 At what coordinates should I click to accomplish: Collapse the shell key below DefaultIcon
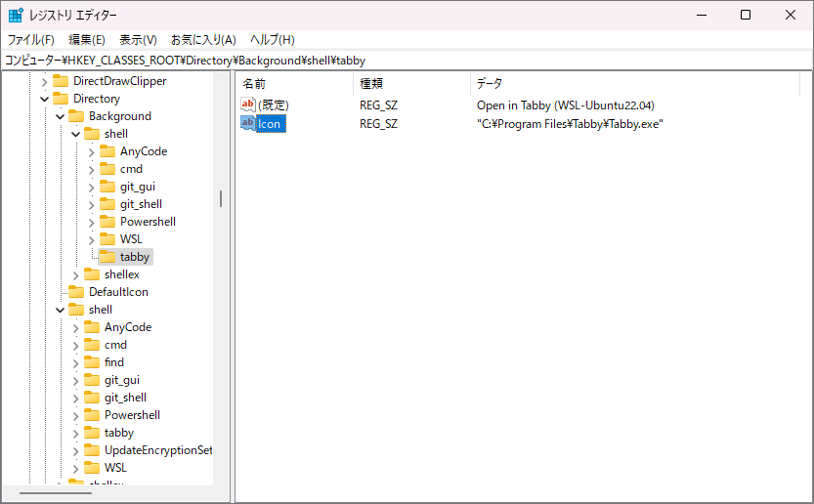[x=61, y=310]
